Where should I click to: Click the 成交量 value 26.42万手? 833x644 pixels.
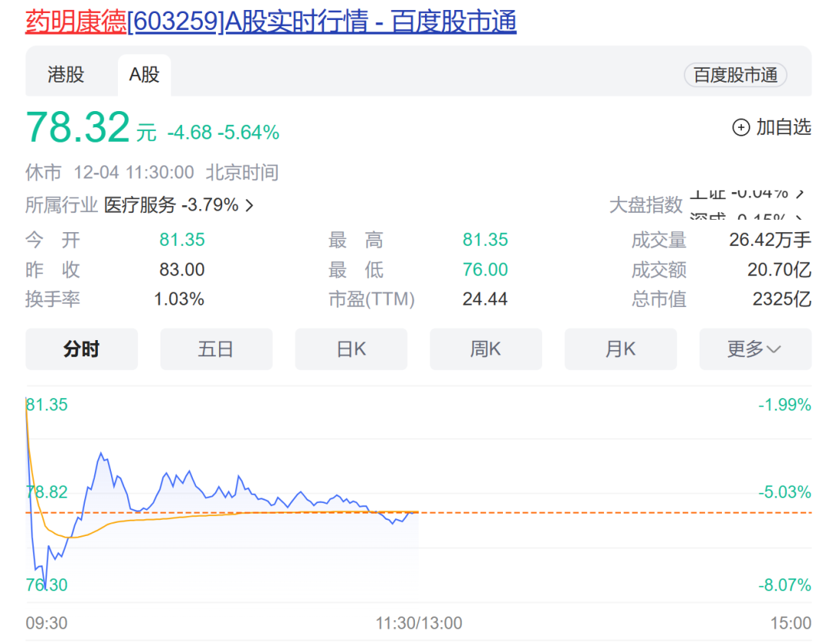coord(771,240)
